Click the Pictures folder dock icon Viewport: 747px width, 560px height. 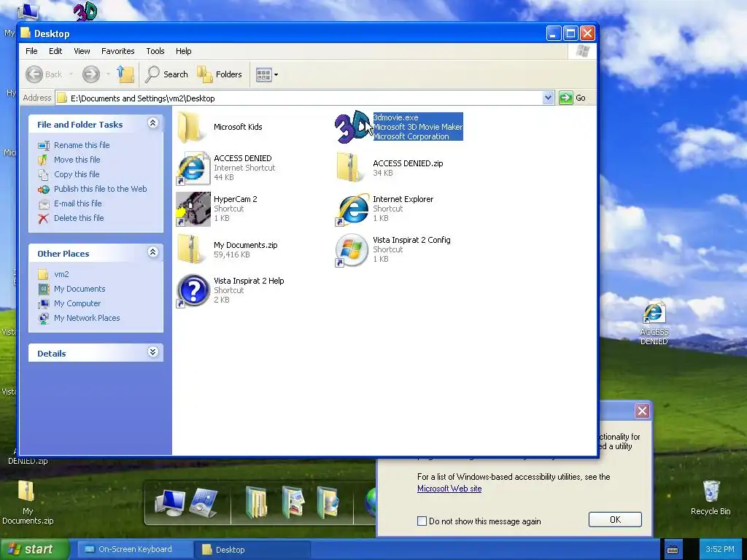293,502
